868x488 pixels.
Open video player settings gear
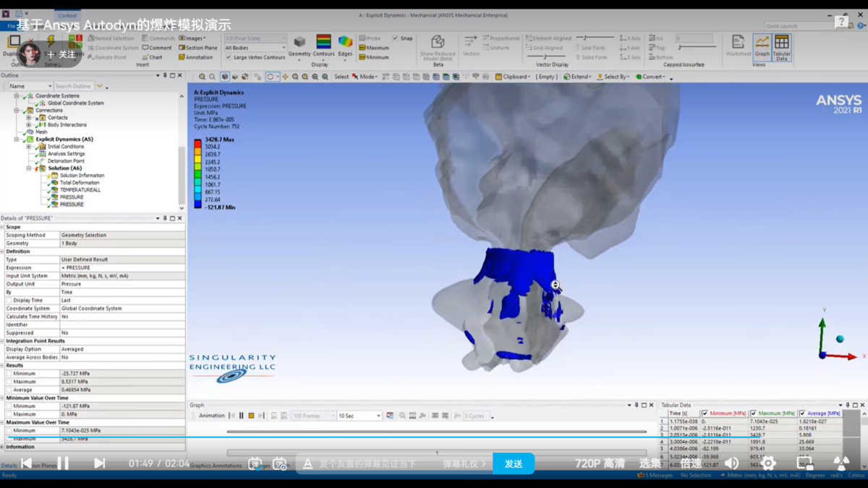768,463
